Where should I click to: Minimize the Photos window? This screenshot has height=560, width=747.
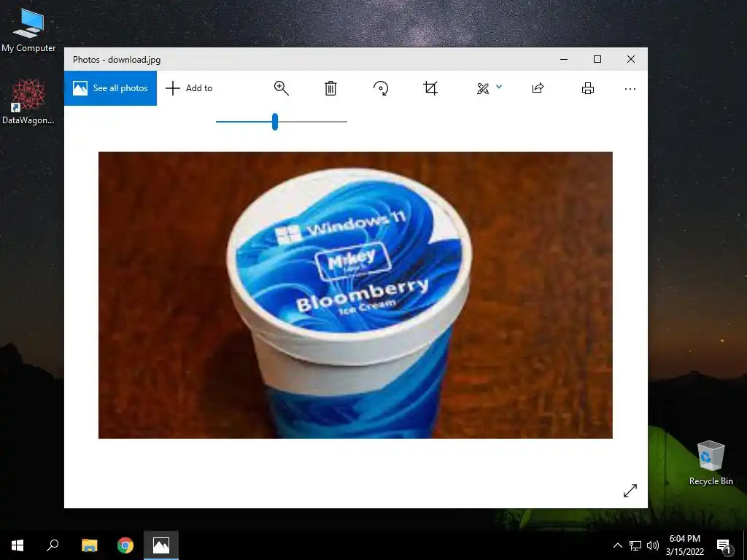click(x=564, y=59)
